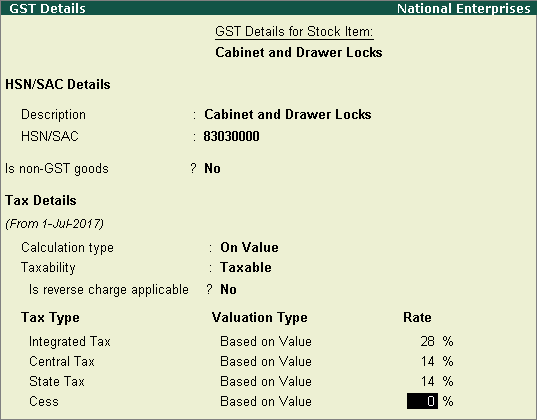537x420 pixels.
Task: Toggle Is reverse charge applicable No value
Action: 228,289
